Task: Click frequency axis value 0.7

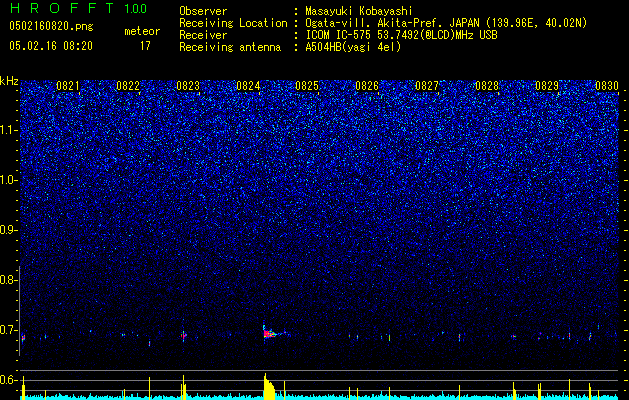Action: point(9,330)
